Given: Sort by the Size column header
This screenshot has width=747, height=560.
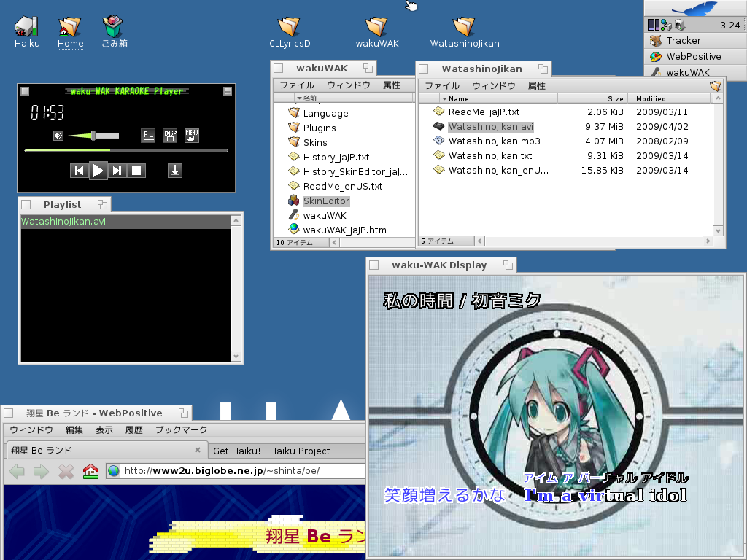Looking at the screenshot, I should coord(592,98).
